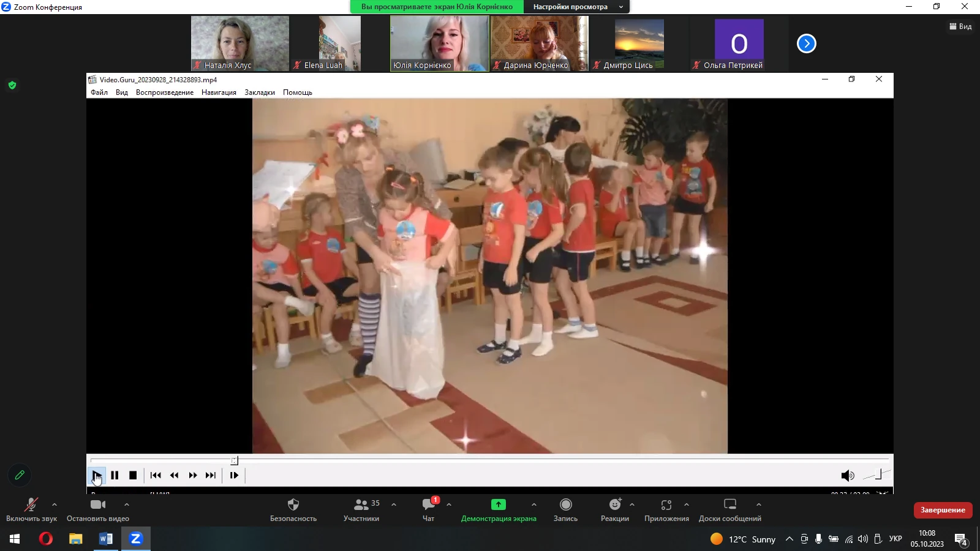Image resolution: width=980 pixels, height=551 pixels.
Task: Mute the media player speaker icon
Action: point(847,476)
